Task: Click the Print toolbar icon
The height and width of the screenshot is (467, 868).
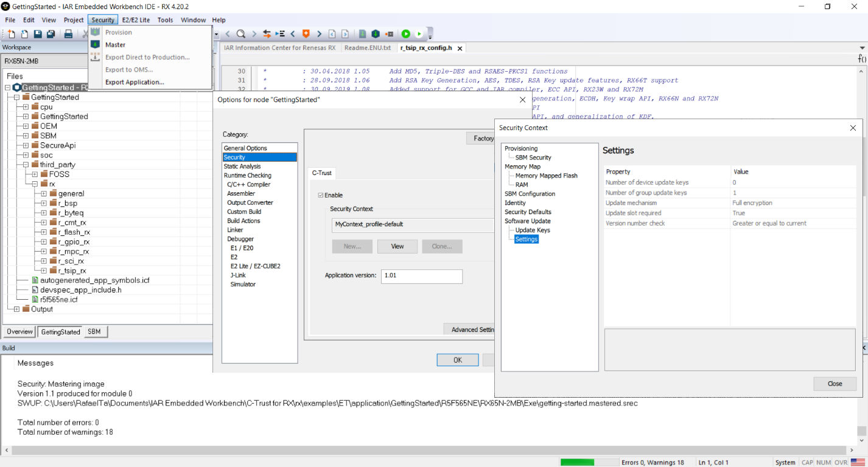Action: (x=69, y=34)
